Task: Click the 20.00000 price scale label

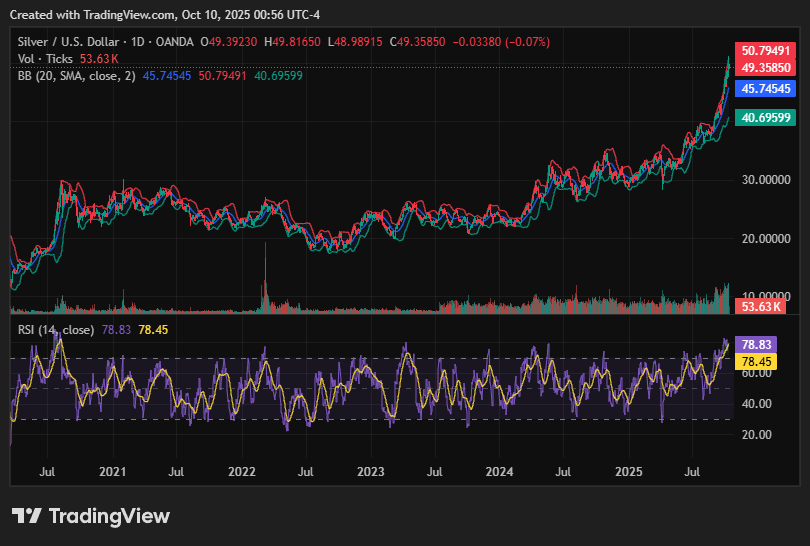Action: [x=764, y=239]
